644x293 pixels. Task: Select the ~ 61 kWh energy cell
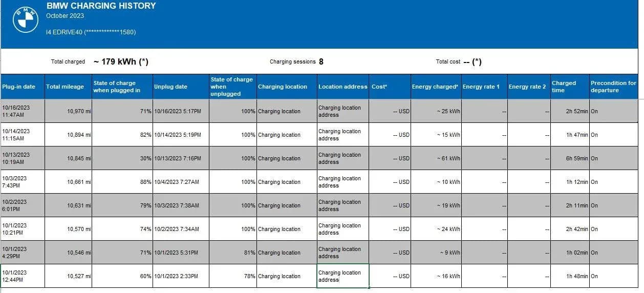(436, 158)
